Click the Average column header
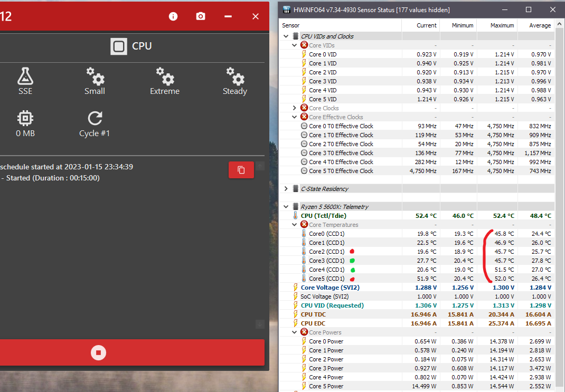This screenshot has height=392, width=565. coord(536,25)
